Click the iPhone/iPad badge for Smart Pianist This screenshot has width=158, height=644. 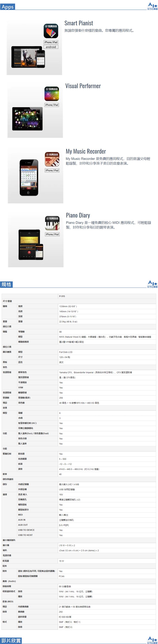click(x=51, y=42)
